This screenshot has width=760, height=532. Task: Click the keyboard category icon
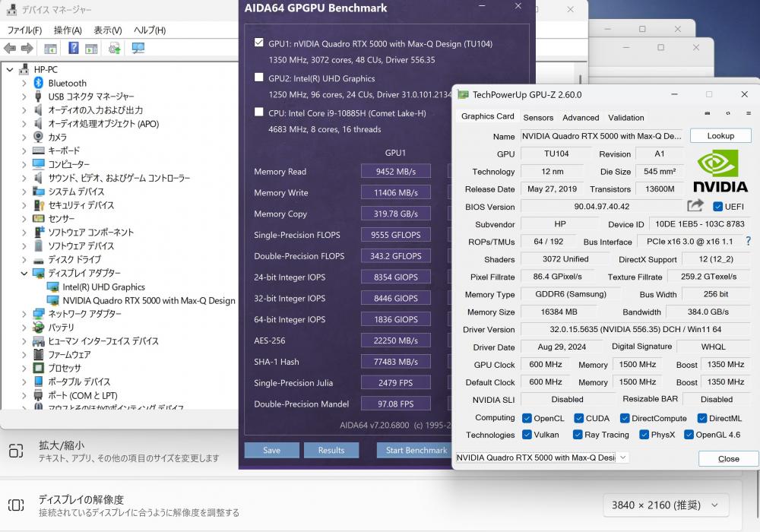point(38,150)
